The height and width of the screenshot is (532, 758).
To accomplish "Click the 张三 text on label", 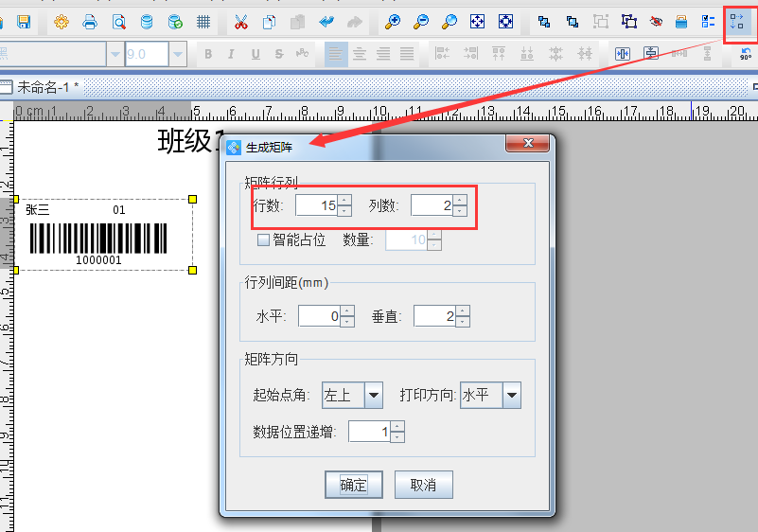I will tap(37, 210).
